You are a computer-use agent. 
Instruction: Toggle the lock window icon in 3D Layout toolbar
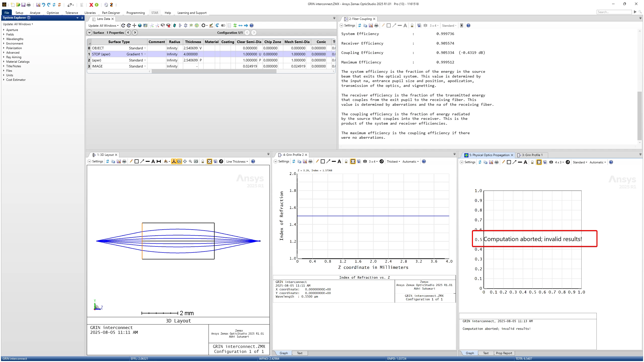click(x=203, y=161)
